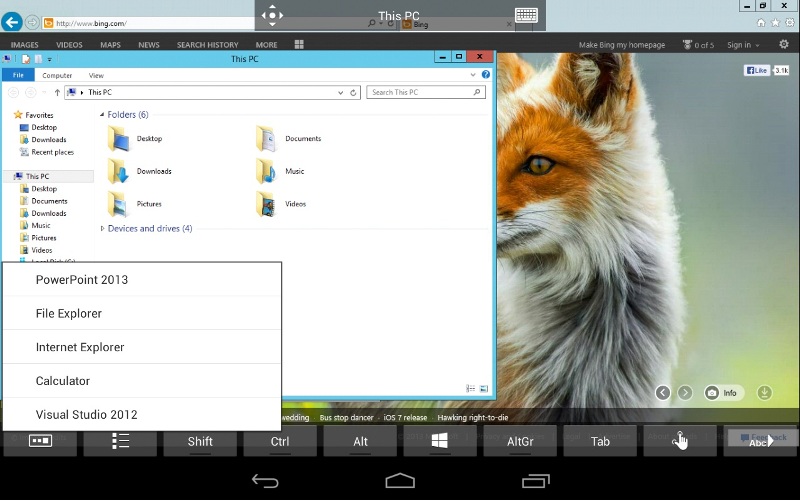This screenshot has width=800, height=501.
Task: Toggle the Ctrl modifier key
Action: 280,441
